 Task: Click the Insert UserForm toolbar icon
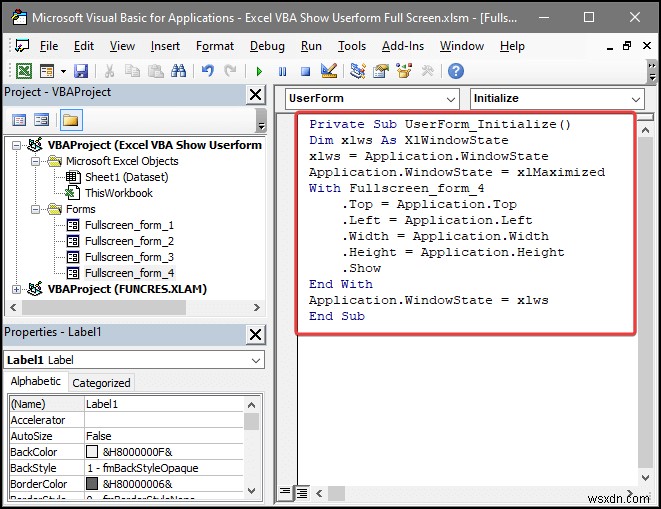pyautogui.click(x=47, y=71)
